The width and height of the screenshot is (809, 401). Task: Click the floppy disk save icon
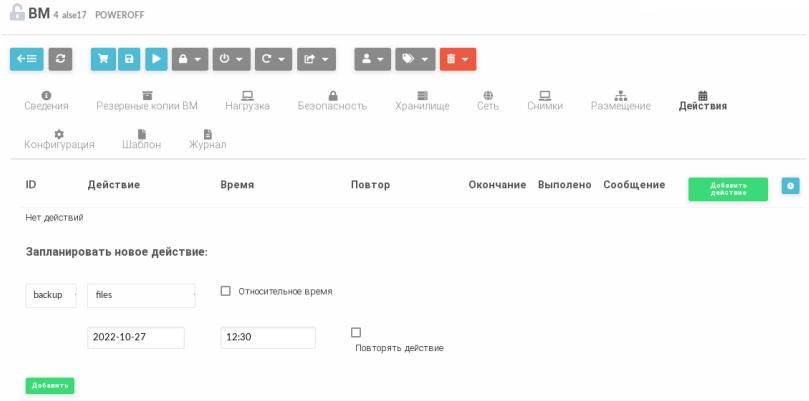[129, 60]
